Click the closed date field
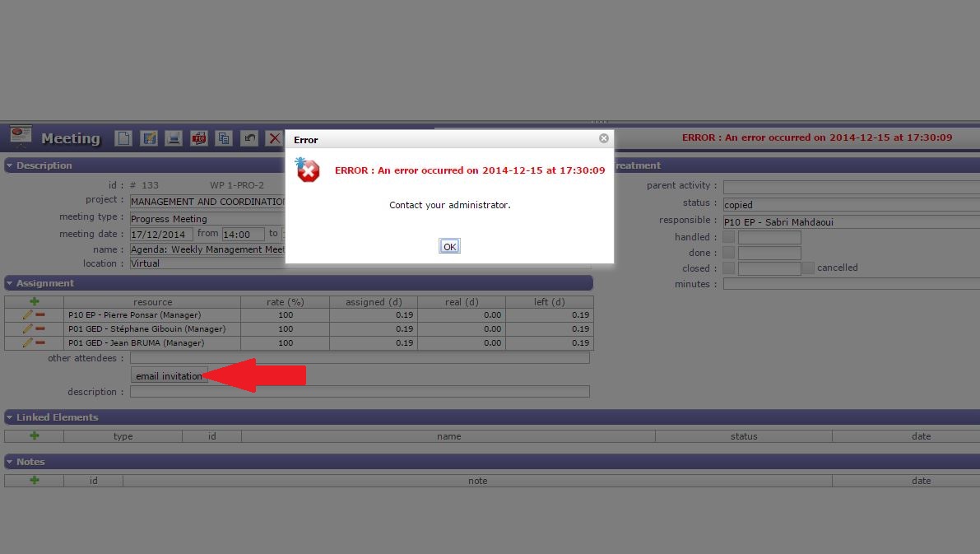This screenshot has height=554, width=980. (x=769, y=268)
